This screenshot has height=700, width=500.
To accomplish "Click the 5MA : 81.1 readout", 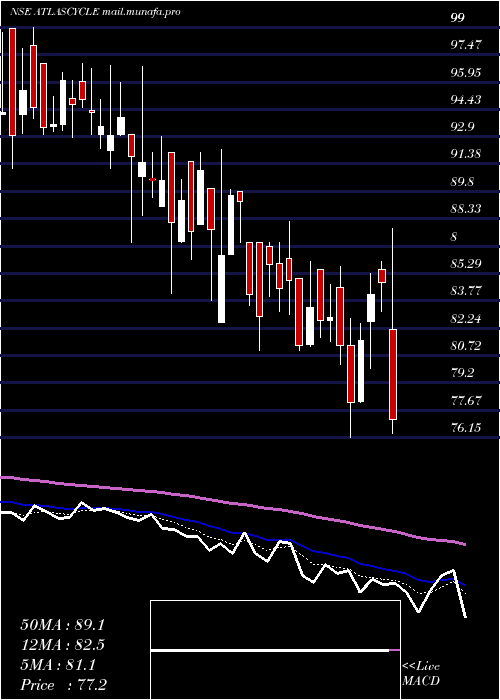I will [x=58, y=665].
